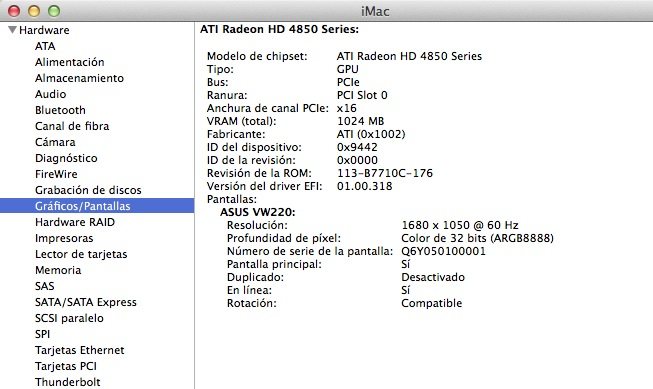The width and height of the screenshot is (653, 389).
Task: Open Alimentación hardware section
Action: (70, 62)
